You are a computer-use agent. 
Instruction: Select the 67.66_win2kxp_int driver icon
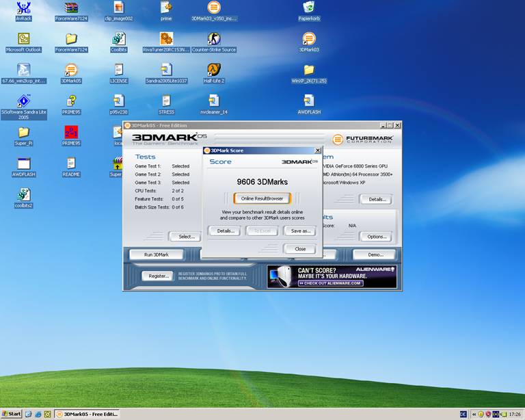[x=23, y=74]
